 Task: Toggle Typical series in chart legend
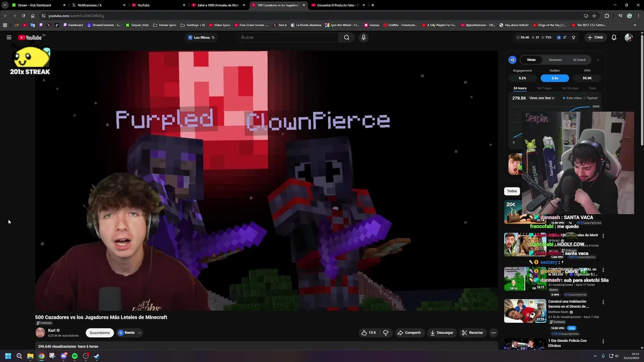click(591, 98)
